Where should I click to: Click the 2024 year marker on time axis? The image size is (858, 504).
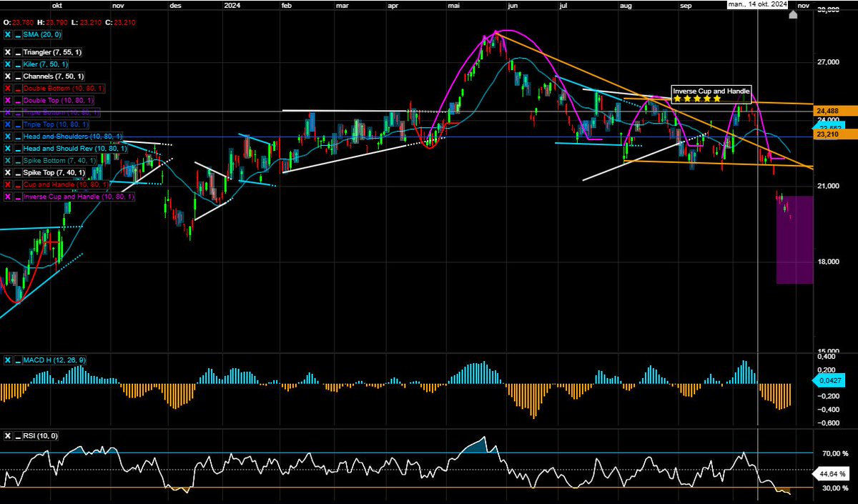(x=232, y=6)
